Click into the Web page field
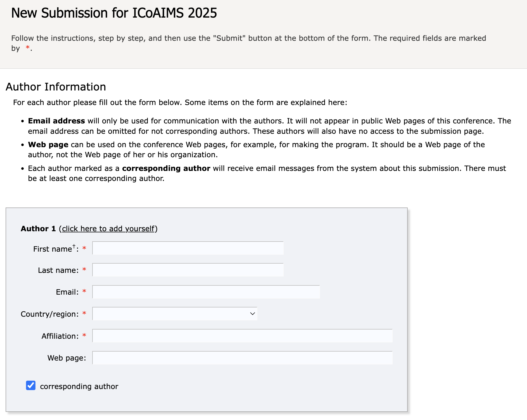This screenshot has height=420, width=527. point(243,358)
